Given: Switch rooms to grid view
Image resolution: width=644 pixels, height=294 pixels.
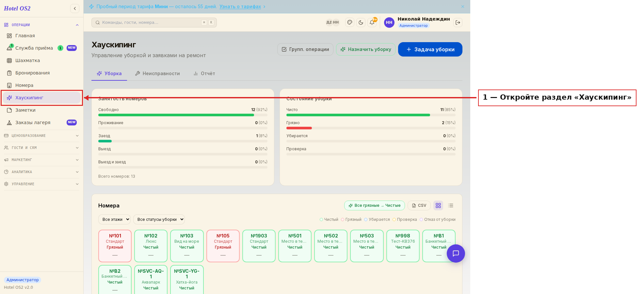Looking at the screenshot, I should (x=438, y=205).
